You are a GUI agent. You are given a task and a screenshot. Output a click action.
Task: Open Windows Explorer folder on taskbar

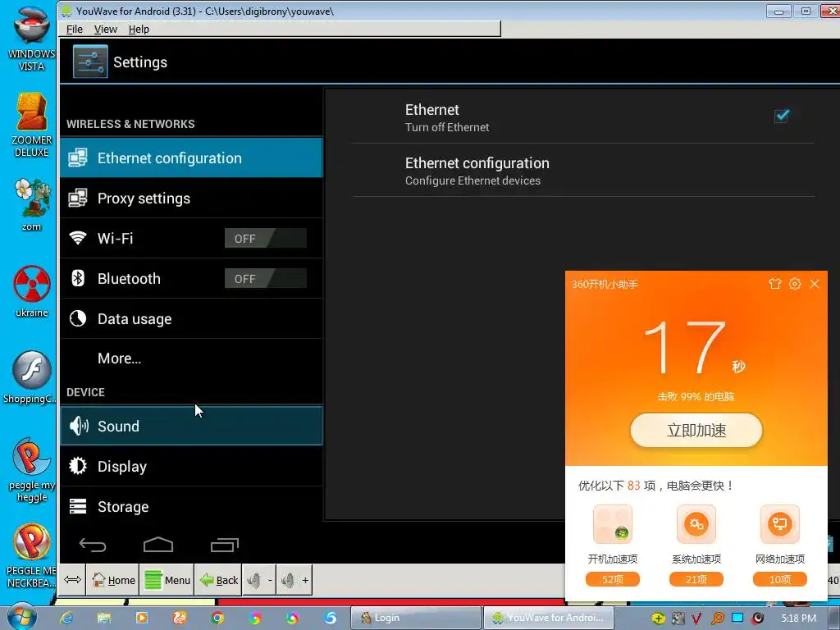click(104, 618)
